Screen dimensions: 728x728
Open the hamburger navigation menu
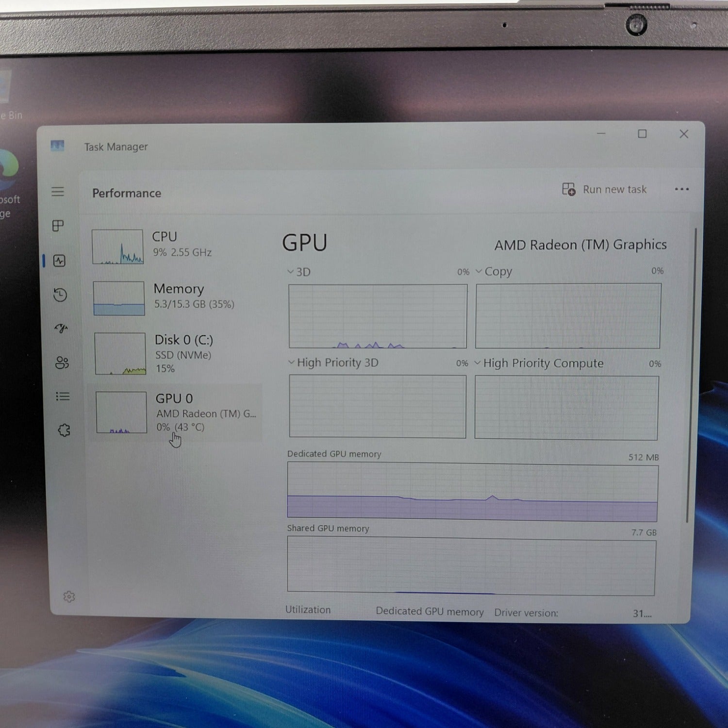click(58, 192)
